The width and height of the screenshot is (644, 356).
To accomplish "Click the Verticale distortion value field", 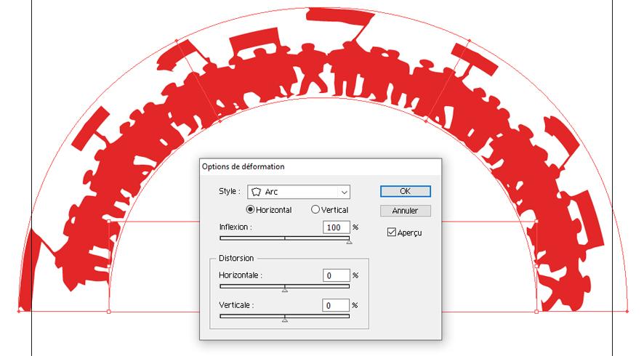I will 337,305.
